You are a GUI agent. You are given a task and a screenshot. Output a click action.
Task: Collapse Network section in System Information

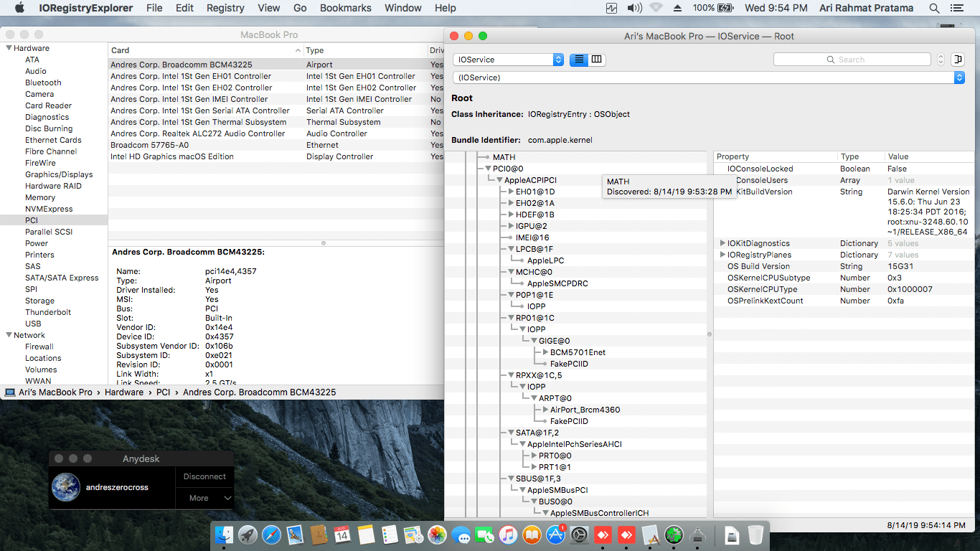(9, 335)
